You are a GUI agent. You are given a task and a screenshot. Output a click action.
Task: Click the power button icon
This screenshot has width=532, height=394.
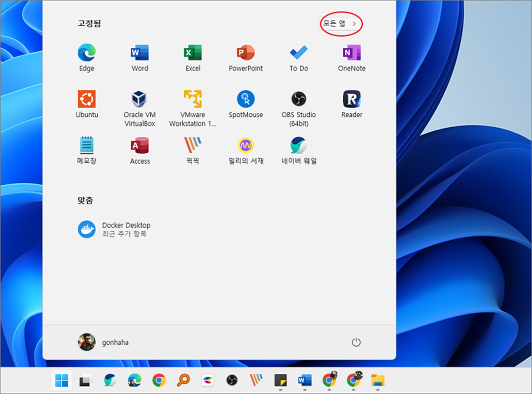point(356,342)
